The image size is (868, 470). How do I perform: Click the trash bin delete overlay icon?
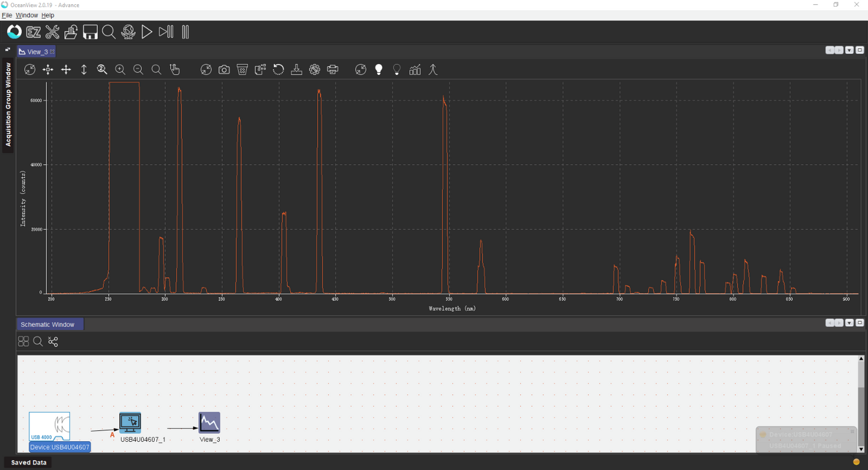[x=243, y=70]
